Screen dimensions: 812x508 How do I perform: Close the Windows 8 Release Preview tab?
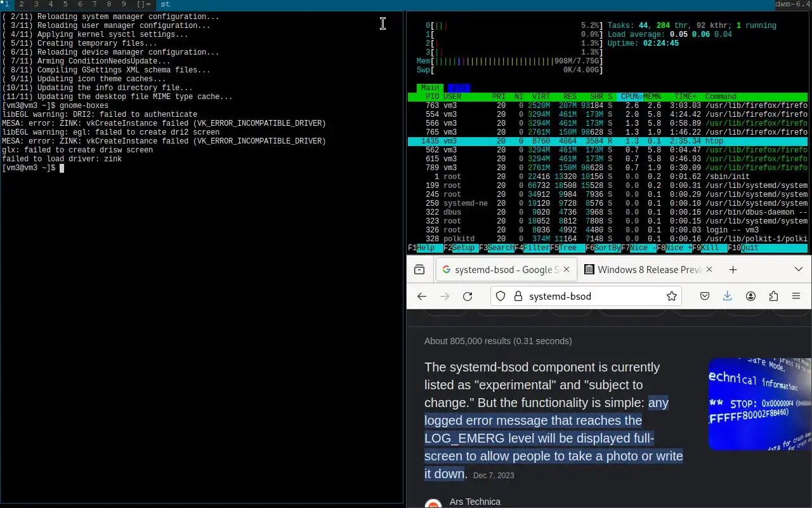[x=709, y=270]
